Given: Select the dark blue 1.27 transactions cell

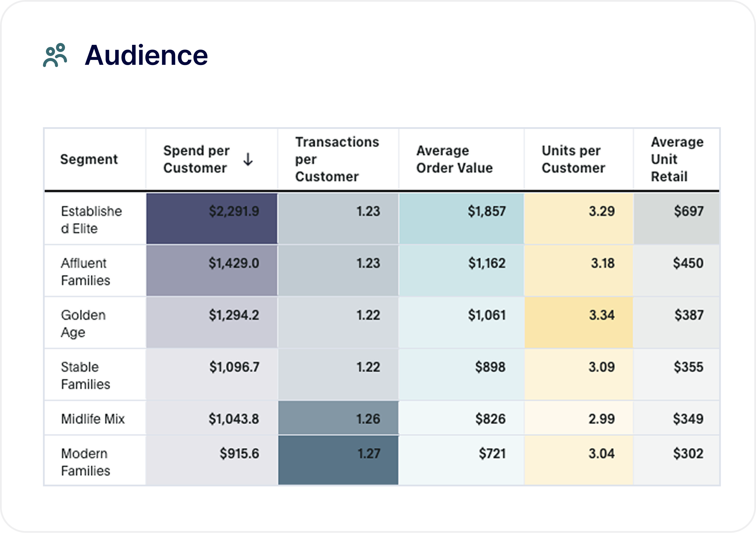Looking at the screenshot, I should (338, 460).
